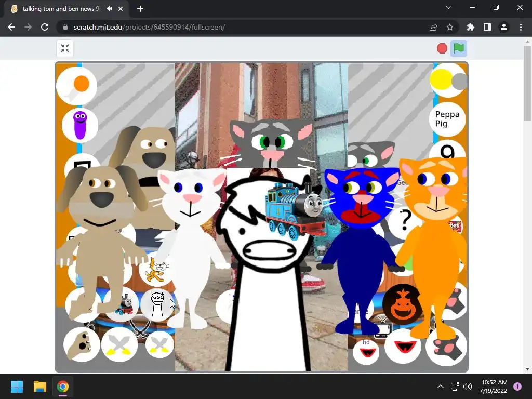Open the clock showing 10:52 AM
This screenshot has height=399, width=532.
(x=494, y=387)
